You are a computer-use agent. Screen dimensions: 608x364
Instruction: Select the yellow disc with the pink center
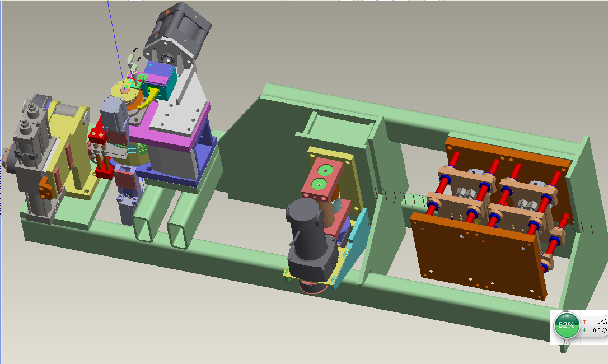click(x=124, y=91)
